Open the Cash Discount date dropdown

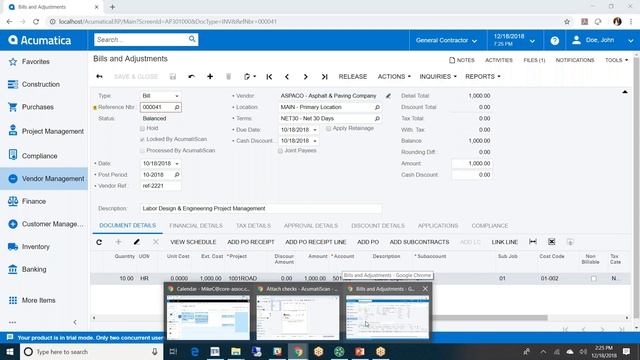click(x=315, y=141)
